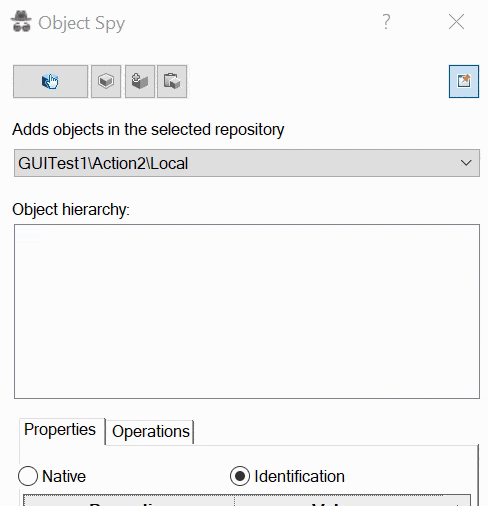488x506 pixels.
Task: Click the Properties column header in the grid
Action: [x=129, y=501]
